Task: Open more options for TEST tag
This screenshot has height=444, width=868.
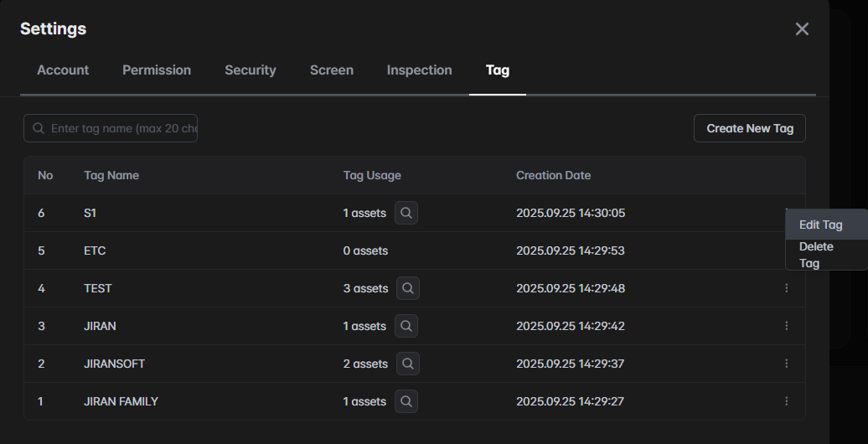Action: tap(786, 288)
